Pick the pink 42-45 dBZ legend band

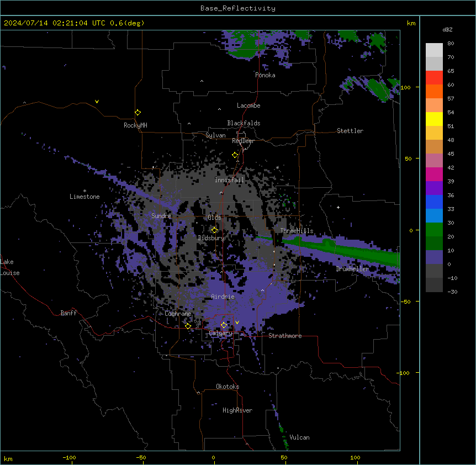434,161
